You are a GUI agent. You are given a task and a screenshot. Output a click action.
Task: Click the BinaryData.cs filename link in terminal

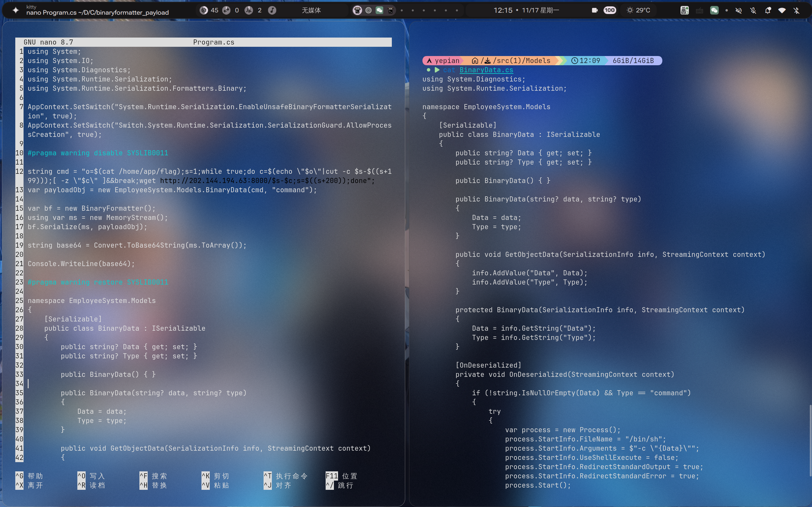486,70
